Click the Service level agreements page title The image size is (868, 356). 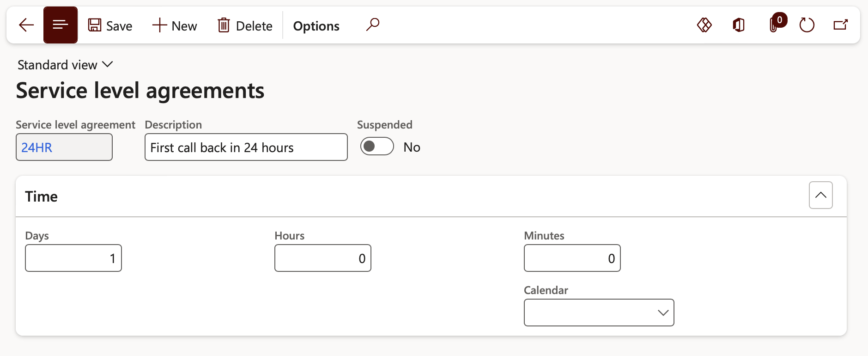(x=140, y=91)
